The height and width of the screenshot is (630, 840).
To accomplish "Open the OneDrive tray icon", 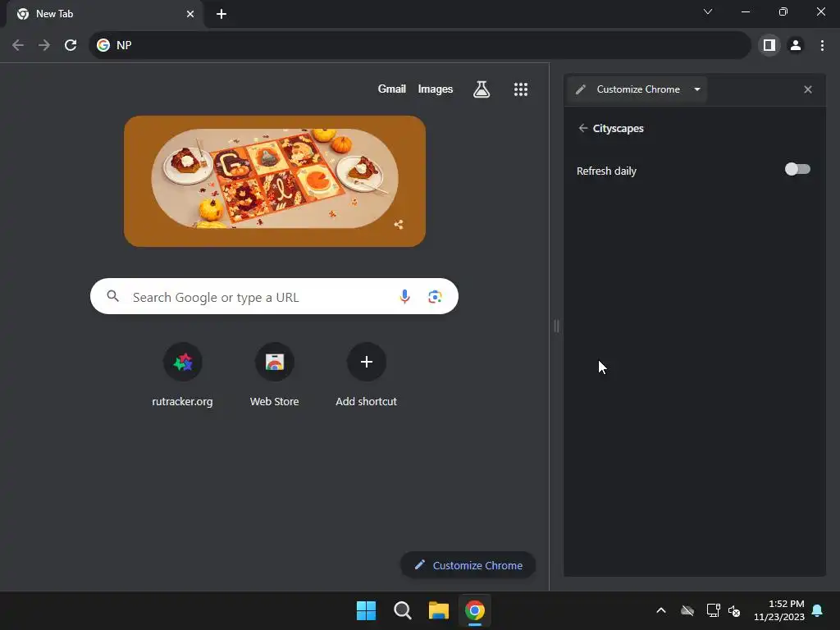I will 687,610.
